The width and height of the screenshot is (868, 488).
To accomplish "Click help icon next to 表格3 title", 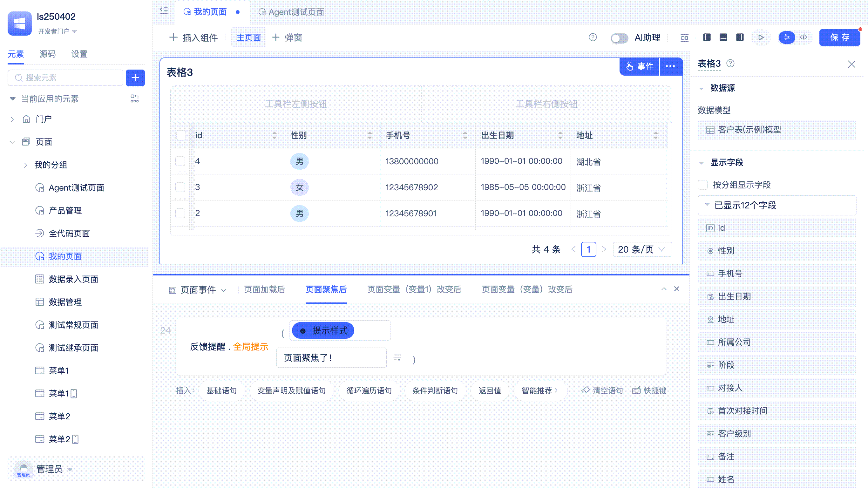I will point(730,63).
